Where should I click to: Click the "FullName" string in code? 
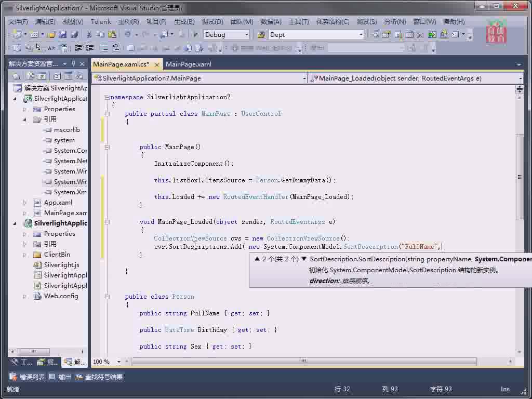tap(419, 247)
